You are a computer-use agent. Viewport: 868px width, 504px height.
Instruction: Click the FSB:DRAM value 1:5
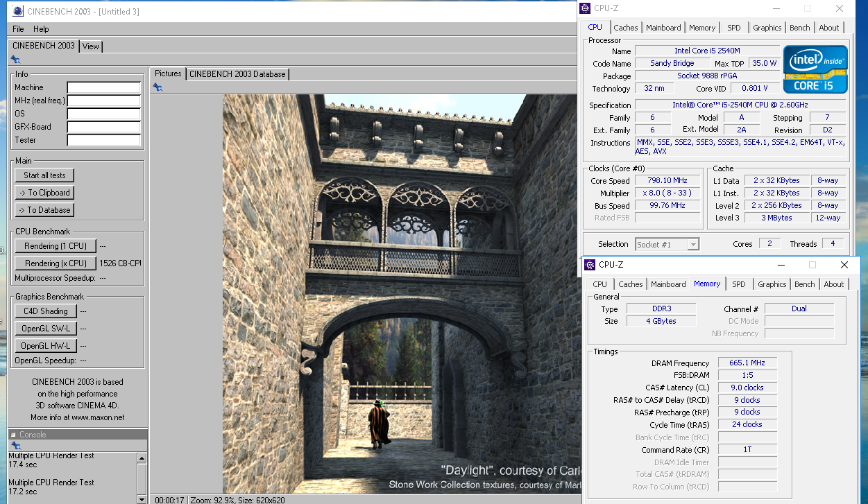point(747,376)
